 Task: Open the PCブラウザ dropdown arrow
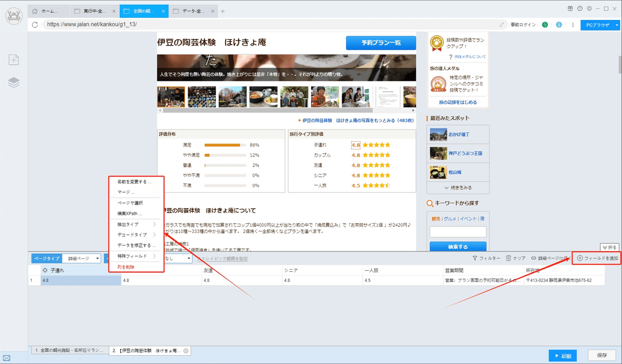617,24
